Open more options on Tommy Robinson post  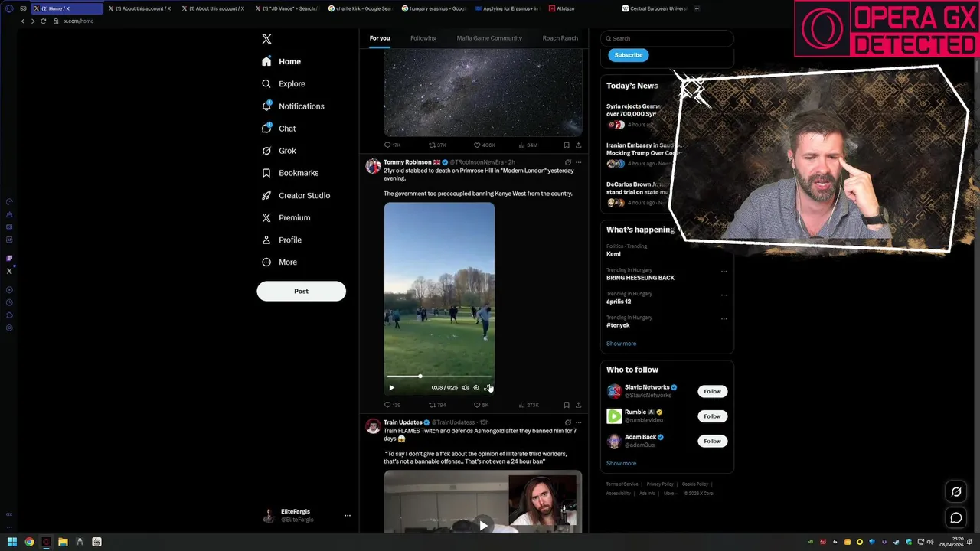578,162
